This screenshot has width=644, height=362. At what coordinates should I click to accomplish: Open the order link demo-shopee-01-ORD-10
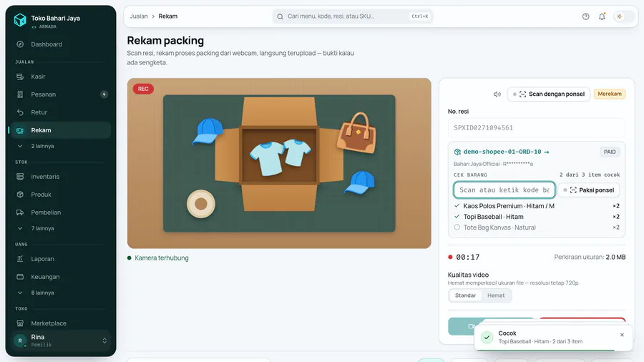[506, 152]
